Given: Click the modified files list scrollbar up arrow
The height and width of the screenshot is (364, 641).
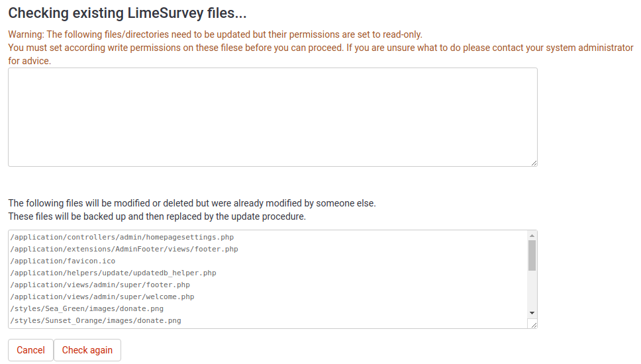Looking at the screenshot, I should 532,235.
